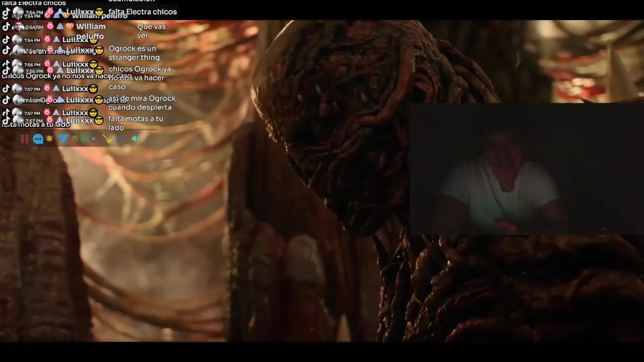Screen dimensions: 644x362
Task: Select message 'así de mira Ogrock cuando despierta'
Action: click(142, 103)
